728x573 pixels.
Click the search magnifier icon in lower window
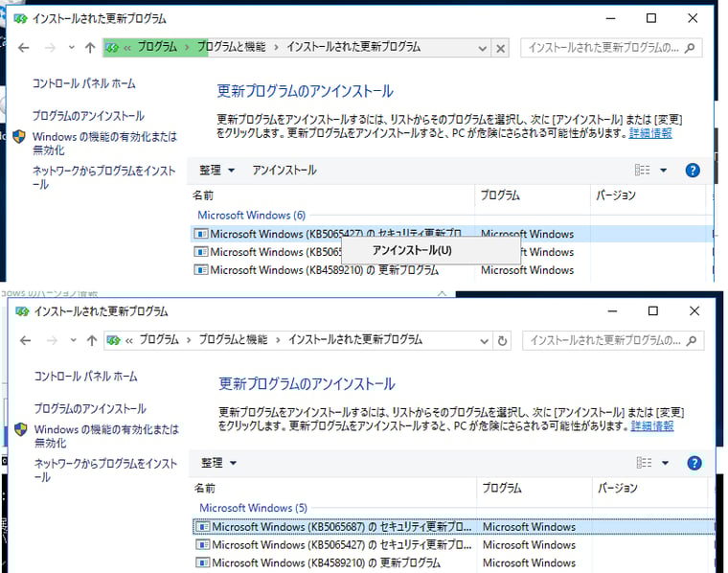692,341
